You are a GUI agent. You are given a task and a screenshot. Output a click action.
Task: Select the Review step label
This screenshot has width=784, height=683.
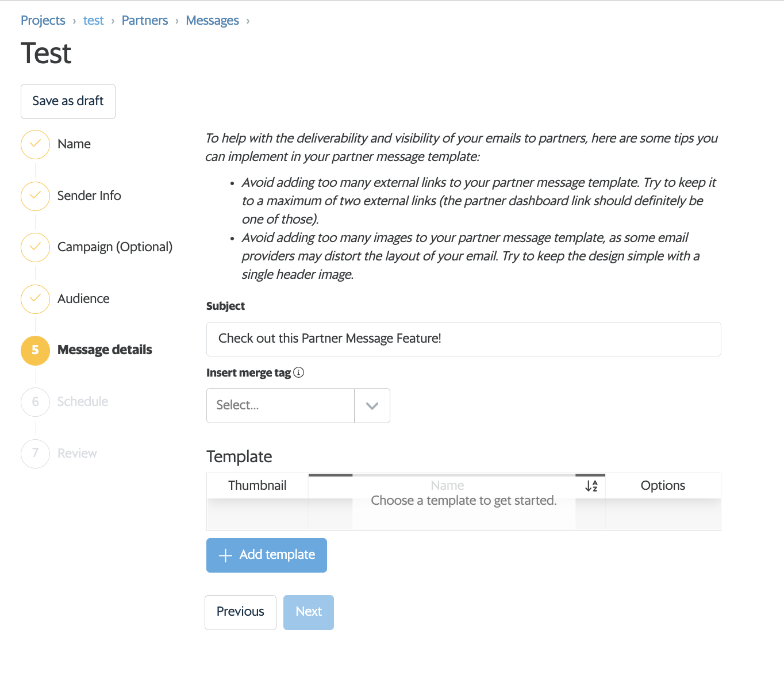[x=77, y=454]
